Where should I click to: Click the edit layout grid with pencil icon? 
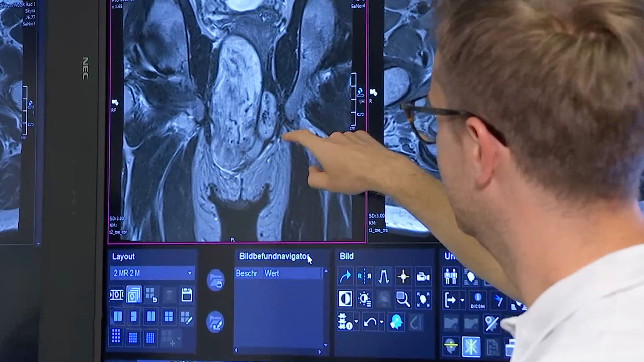186,317
